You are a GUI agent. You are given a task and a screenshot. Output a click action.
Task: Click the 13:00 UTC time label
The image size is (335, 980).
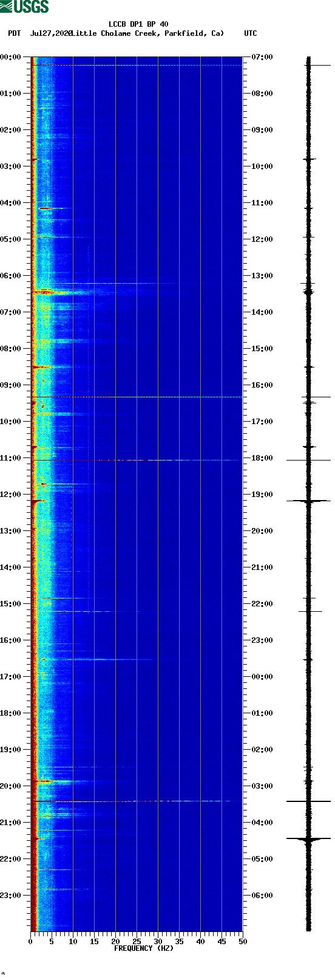coord(262,276)
